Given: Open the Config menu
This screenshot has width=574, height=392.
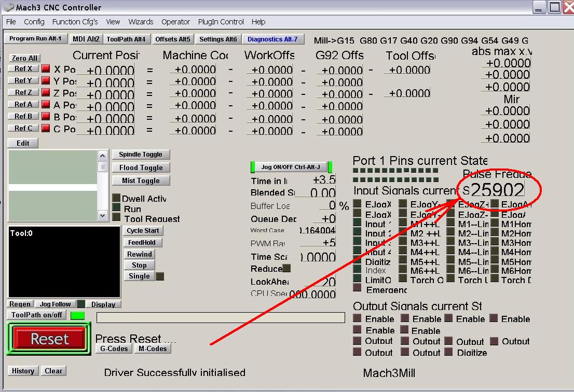Looking at the screenshot, I should pyautogui.click(x=34, y=22).
